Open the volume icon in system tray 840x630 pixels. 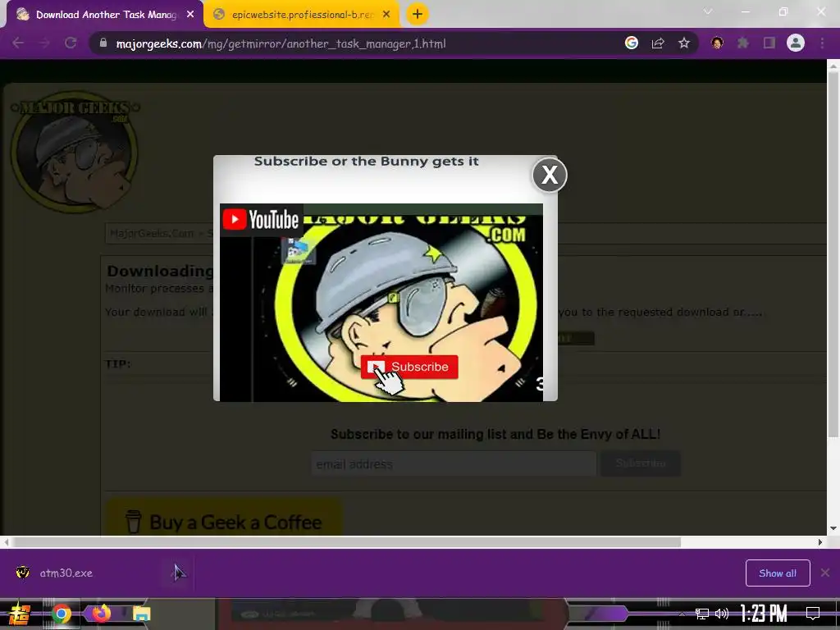(722, 614)
